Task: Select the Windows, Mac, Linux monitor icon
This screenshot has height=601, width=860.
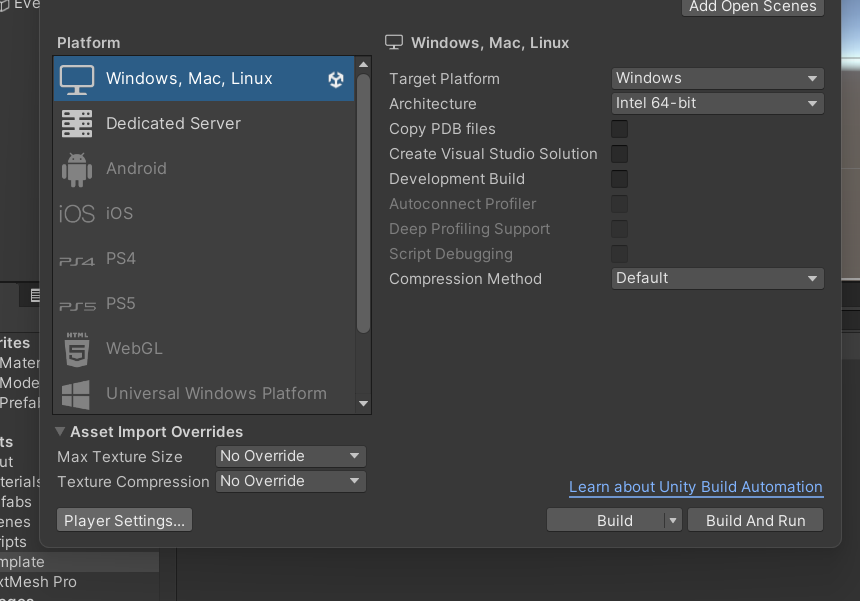Action: [77, 80]
